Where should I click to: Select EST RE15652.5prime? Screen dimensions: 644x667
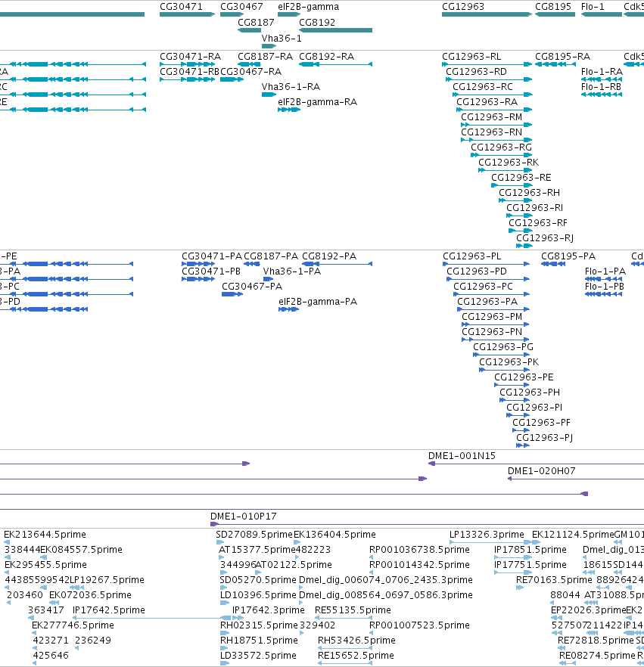(356, 656)
